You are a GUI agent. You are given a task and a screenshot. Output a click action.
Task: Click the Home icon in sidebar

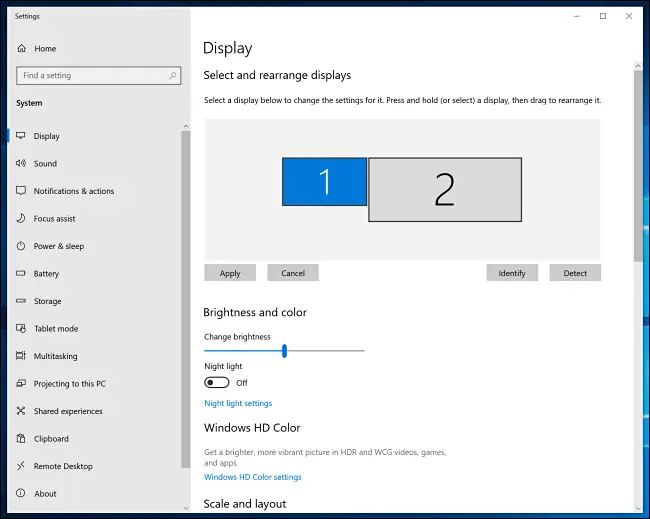click(x=21, y=48)
